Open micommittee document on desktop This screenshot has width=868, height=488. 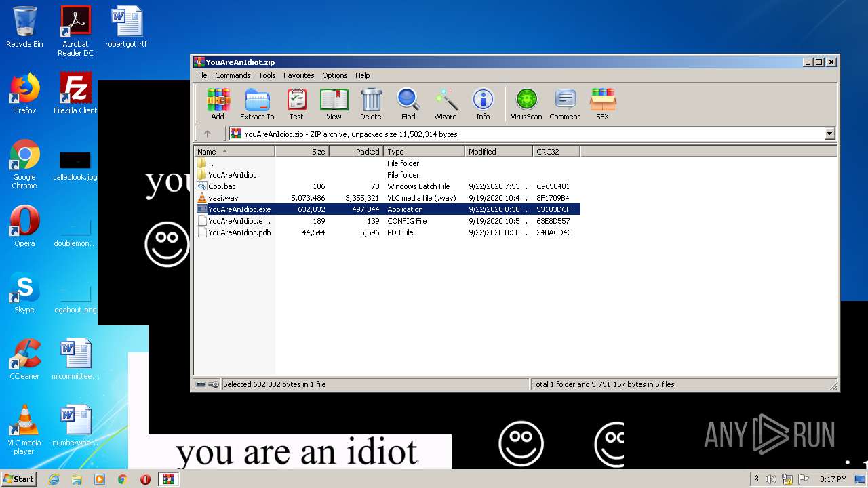click(x=75, y=359)
